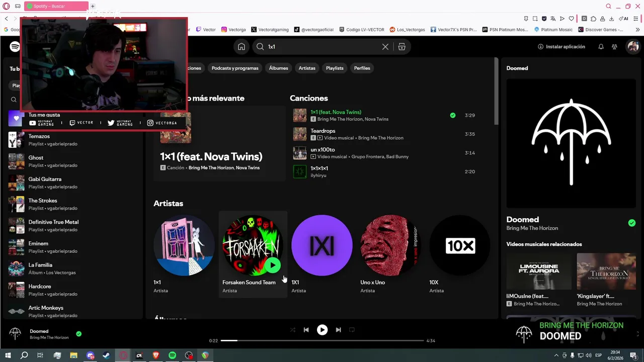Open Bring Me The Horizon link under Teardrops
Image resolution: width=644 pixels, height=362 pixels.
[380, 138]
